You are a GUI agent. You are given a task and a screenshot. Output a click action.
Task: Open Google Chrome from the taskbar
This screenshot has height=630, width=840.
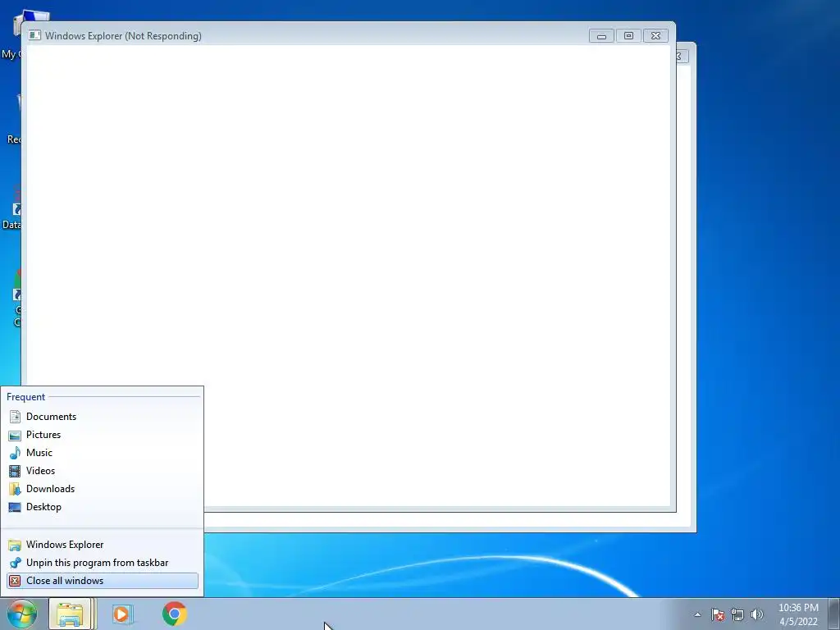tap(175, 614)
